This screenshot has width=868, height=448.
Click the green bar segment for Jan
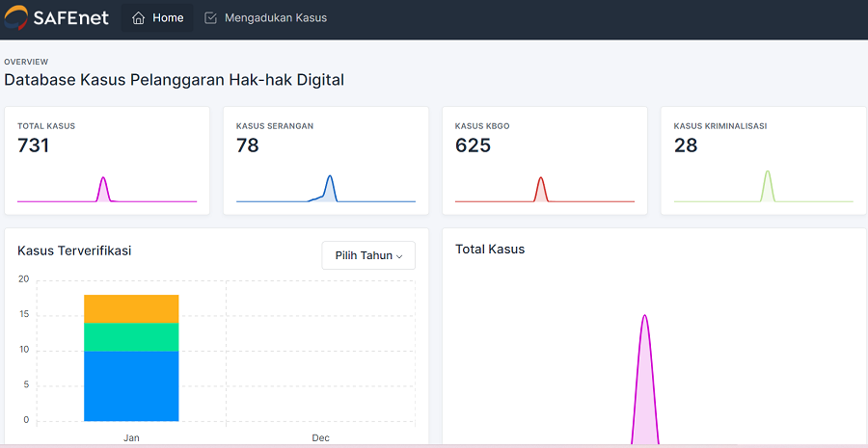point(131,336)
